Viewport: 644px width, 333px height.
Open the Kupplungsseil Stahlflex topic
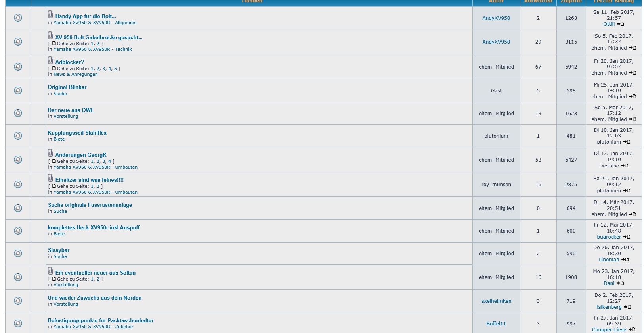tap(77, 133)
